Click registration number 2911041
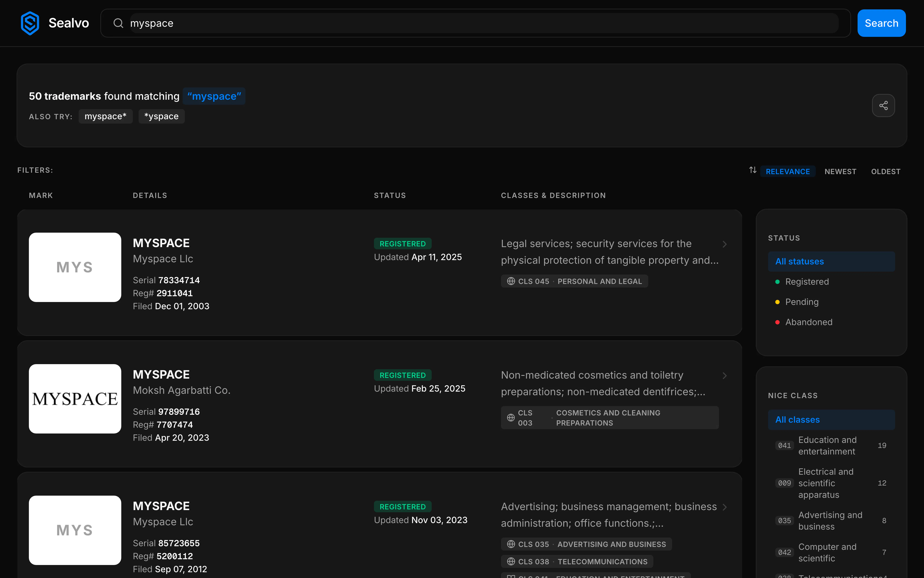This screenshot has width=924, height=578. coord(175,293)
